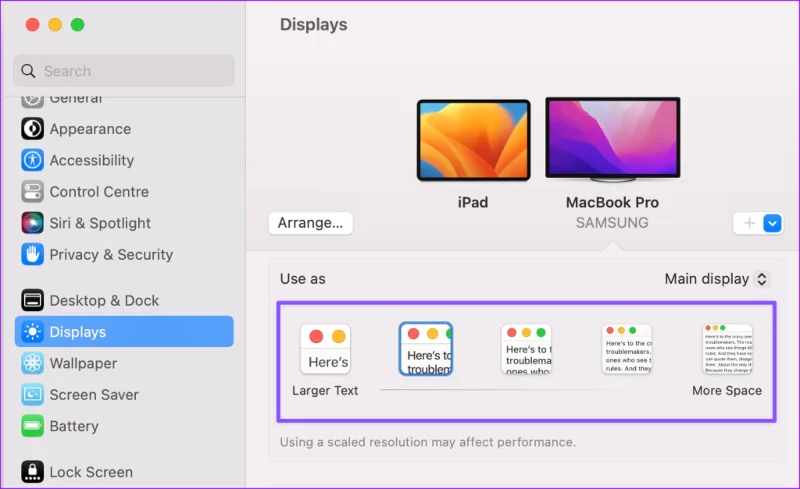Open Appearance settings
This screenshot has height=489, width=800.
124,129
